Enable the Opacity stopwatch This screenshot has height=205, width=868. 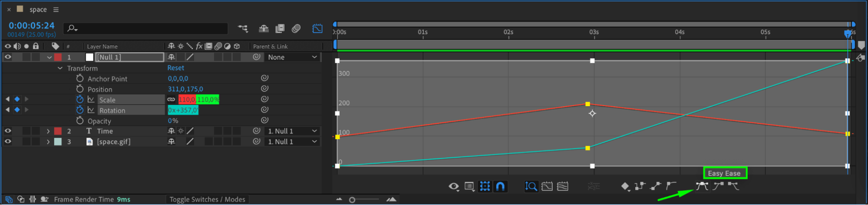tap(80, 120)
